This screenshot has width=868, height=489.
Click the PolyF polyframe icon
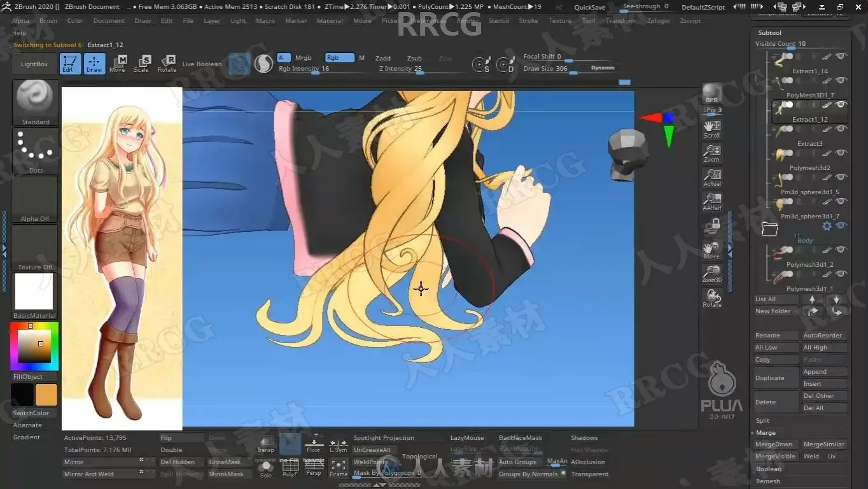290,469
